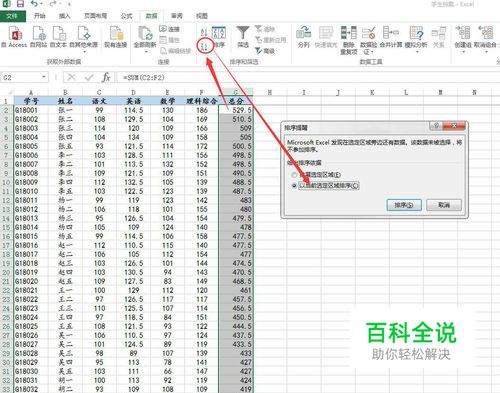Screen dimensions: 500x393
Task: Click the 自网站 (From Web) icon
Action: pos(39,34)
